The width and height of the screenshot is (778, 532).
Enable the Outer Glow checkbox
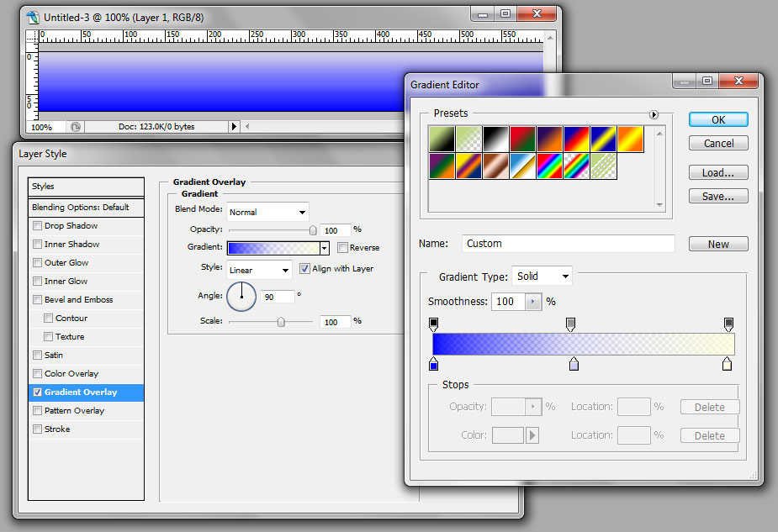(37, 262)
